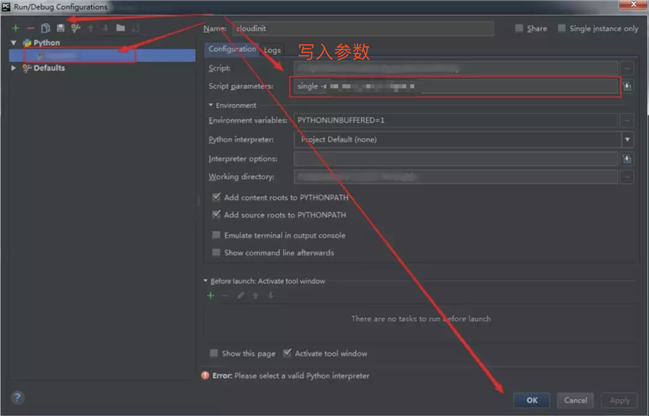
Task: Save the configuration using the disk icon
Action: [x=60, y=28]
